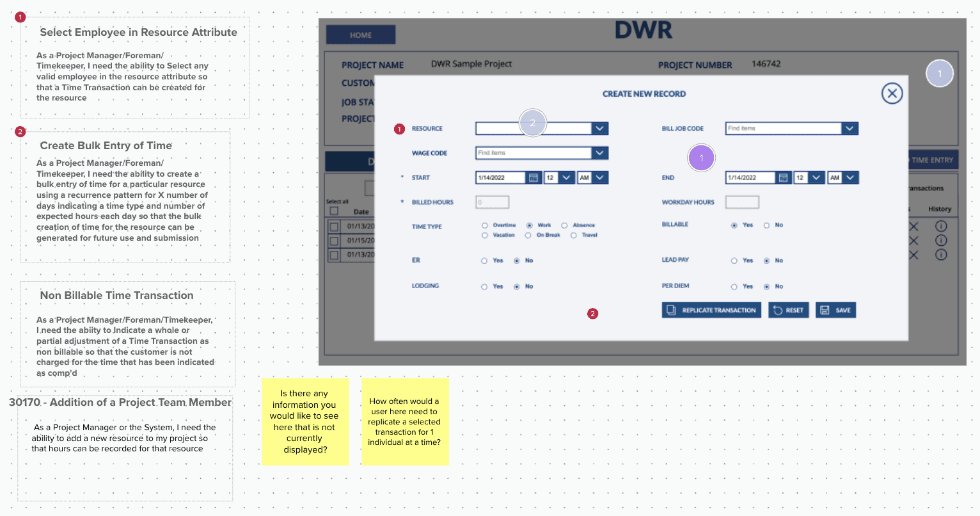Select the Overtime time type

[485, 225]
